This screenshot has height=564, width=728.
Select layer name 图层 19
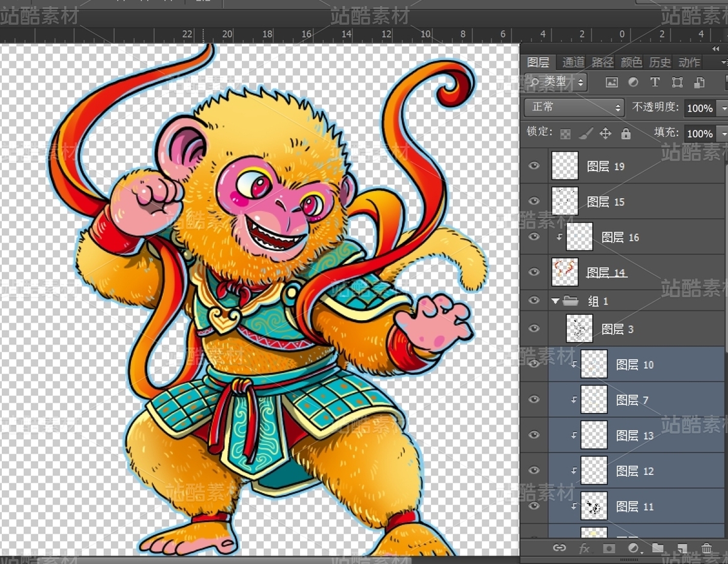[x=605, y=166]
